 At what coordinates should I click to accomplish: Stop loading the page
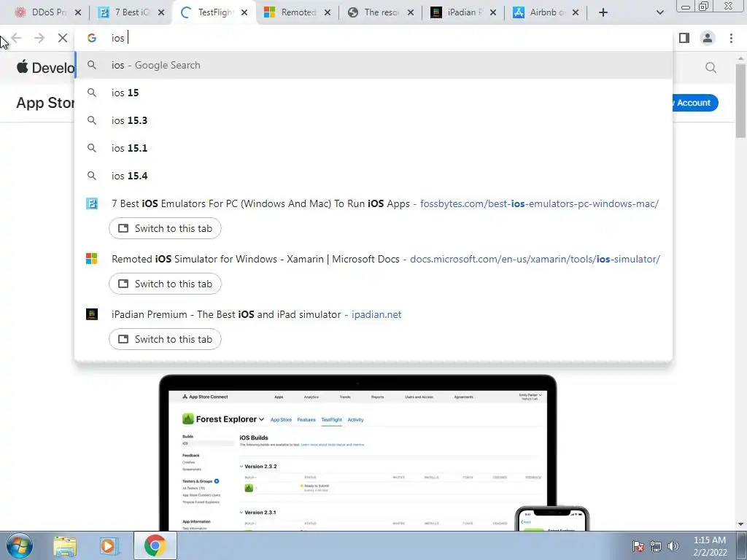point(63,38)
